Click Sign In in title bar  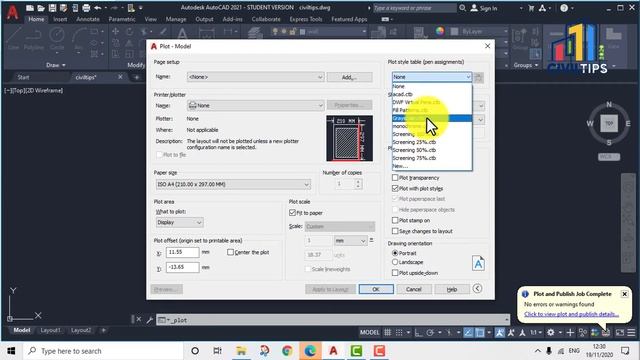[x=484, y=8]
